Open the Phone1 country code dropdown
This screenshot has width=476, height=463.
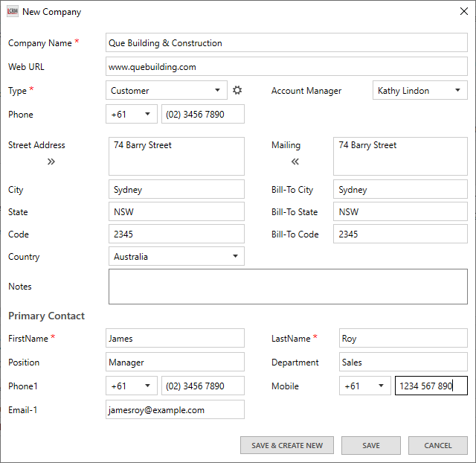click(132, 386)
